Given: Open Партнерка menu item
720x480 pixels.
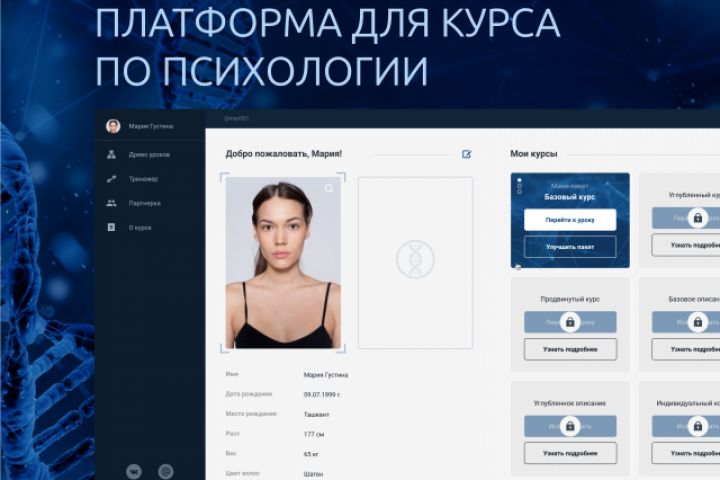Looking at the screenshot, I should 145,203.
